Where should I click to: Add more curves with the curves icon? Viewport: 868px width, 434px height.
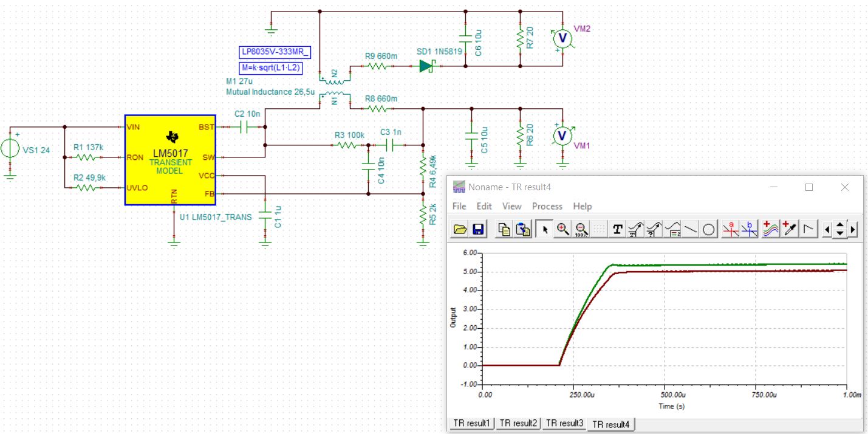click(x=771, y=229)
